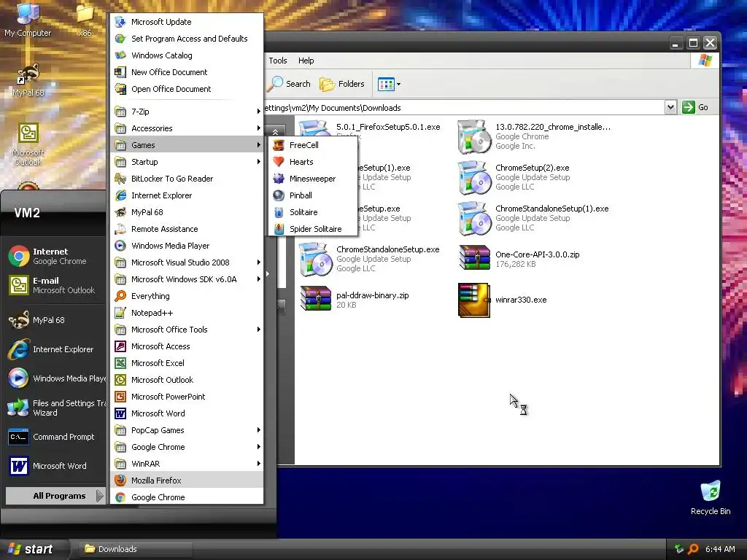Open Set Program Access and Defaults
This screenshot has width=747, height=560.
click(x=187, y=39)
